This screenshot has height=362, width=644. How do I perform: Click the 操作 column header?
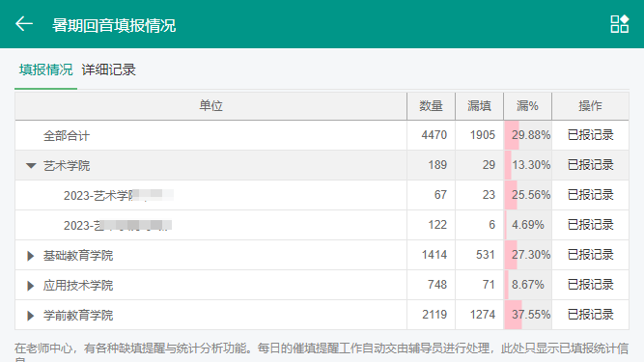[x=590, y=106]
